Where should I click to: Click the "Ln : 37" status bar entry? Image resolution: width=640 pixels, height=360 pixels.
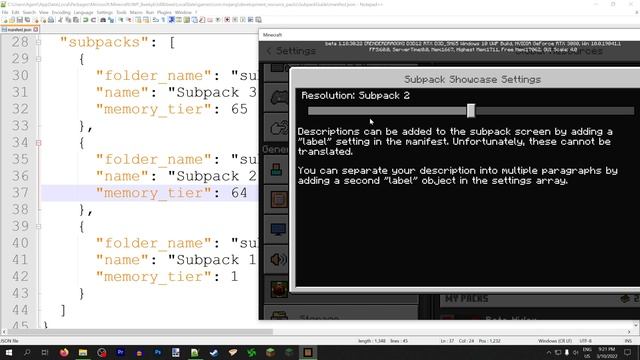tap(447, 341)
